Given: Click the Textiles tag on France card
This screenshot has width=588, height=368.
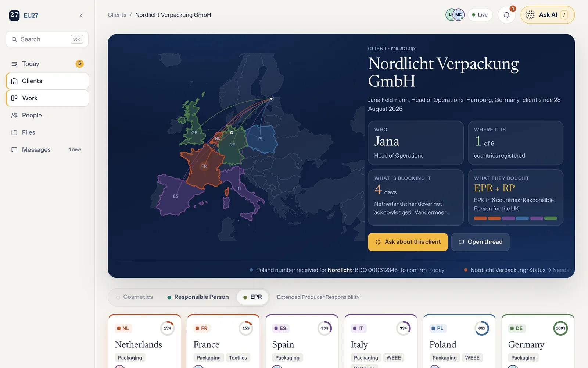Looking at the screenshot, I should [x=238, y=358].
